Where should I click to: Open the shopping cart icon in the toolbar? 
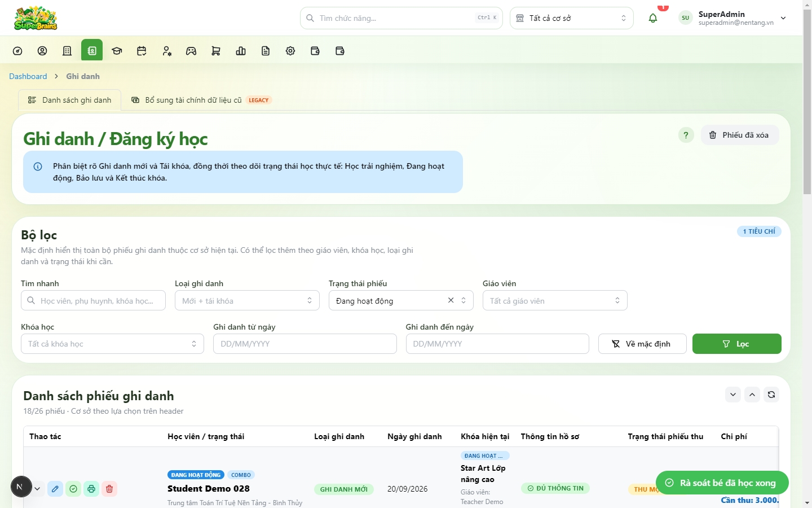click(x=216, y=51)
